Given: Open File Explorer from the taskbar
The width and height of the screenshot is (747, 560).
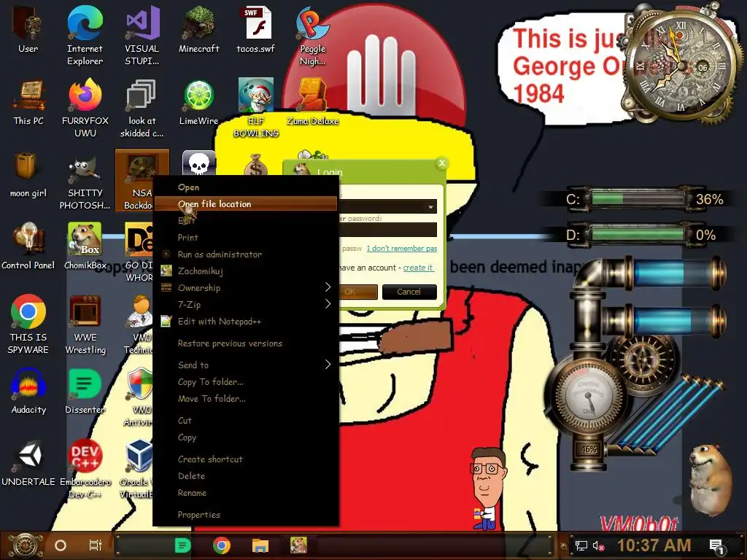Looking at the screenshot, I should coord(260,545).
